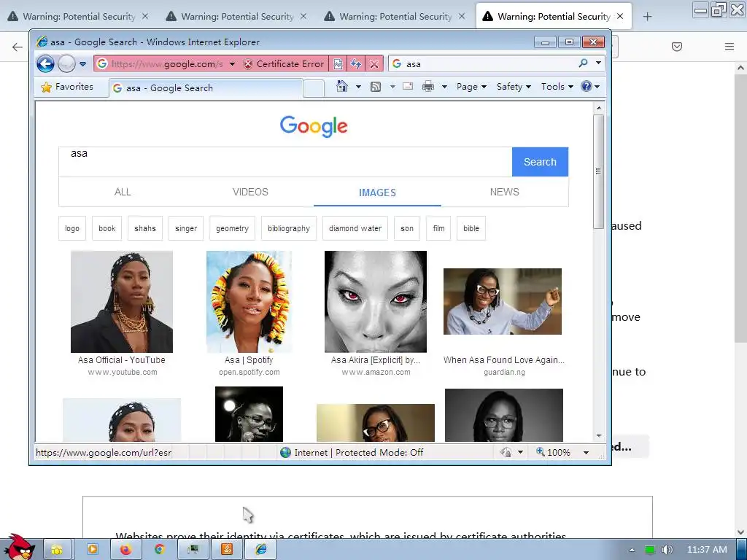Click the Home icon in IE command bar

(x=342, y=86)
